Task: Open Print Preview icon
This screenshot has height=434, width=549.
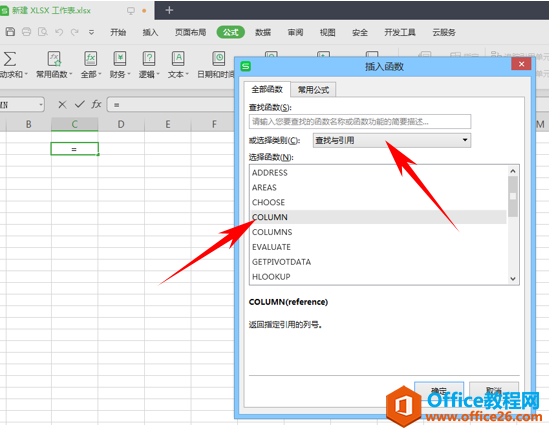Action: point(43,32)
